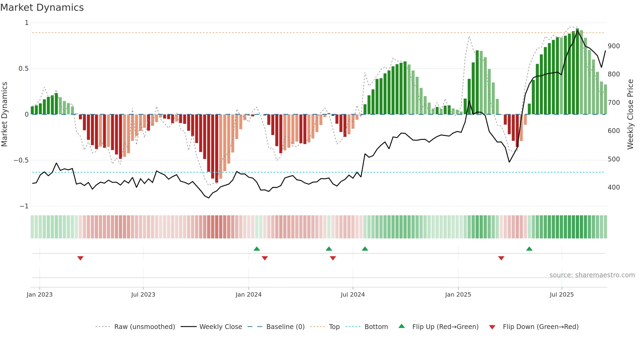Click the 0.5 left axis label
Image resolution: width=644 pixels, height=362 pixels.
pyautogui.click(x=24, y=69)
